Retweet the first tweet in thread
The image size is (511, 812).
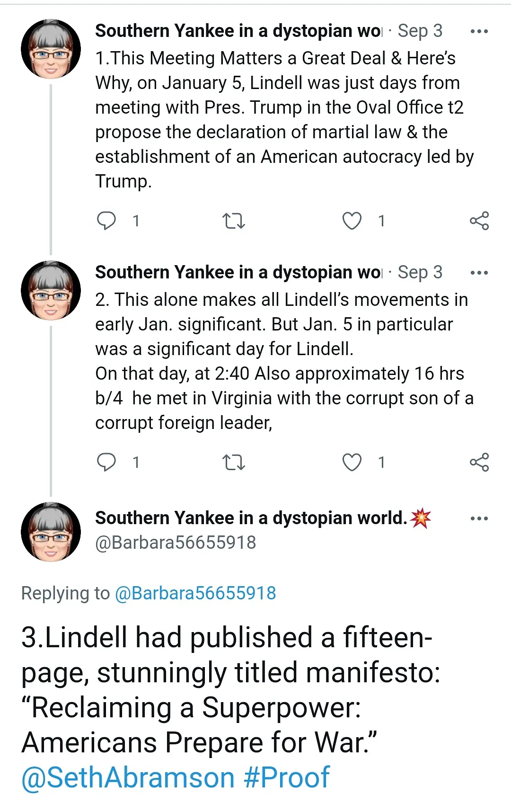click(234, 221)
